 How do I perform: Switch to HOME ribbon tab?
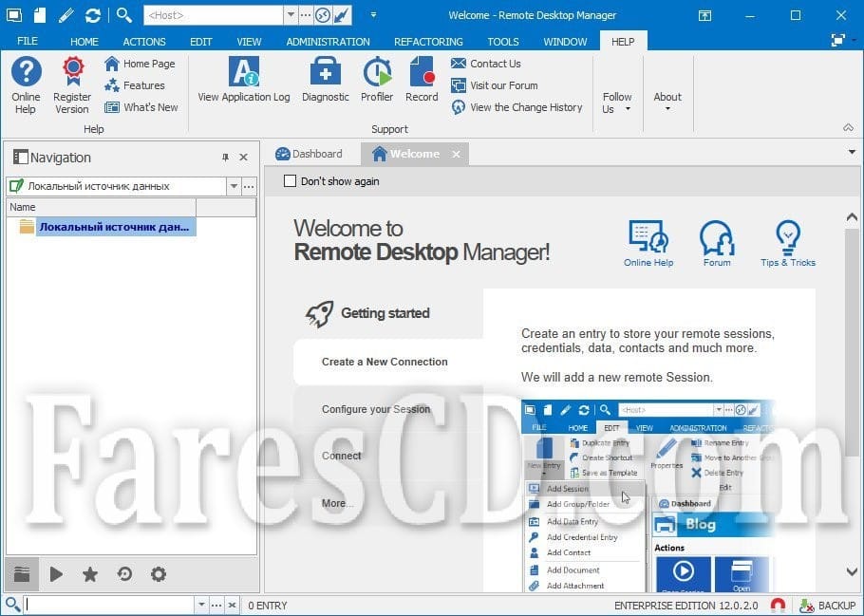point(85,42)
